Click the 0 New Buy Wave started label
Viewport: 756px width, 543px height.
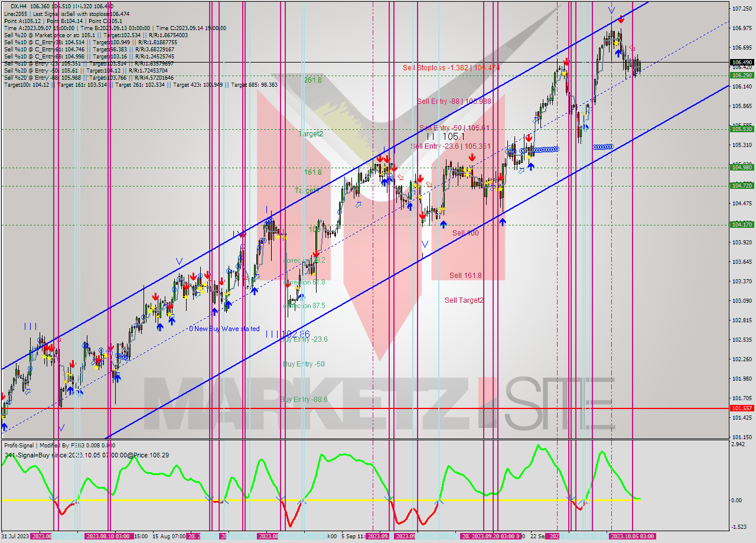(x=224, y=329)
